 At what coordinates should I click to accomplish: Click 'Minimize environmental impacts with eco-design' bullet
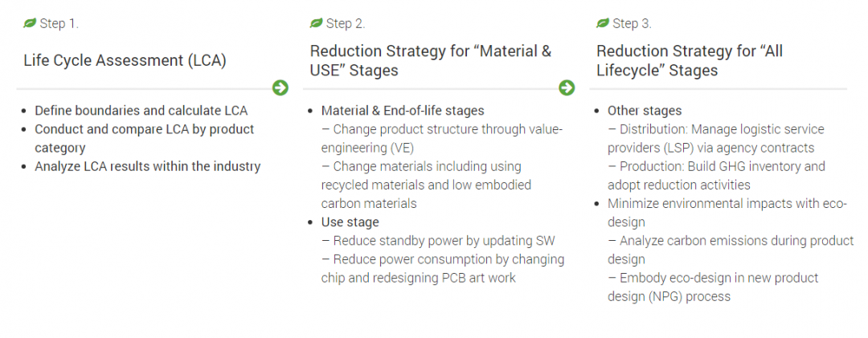727,213
